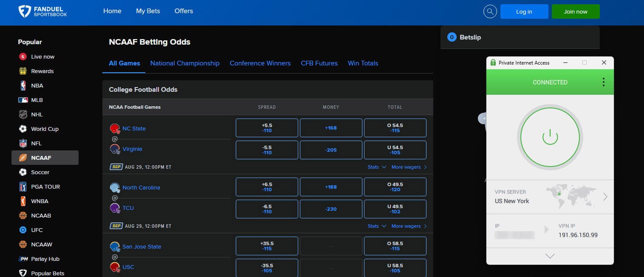Open the search magnifier icon
This screenshot has width=644, height=277.
[490, 11]
